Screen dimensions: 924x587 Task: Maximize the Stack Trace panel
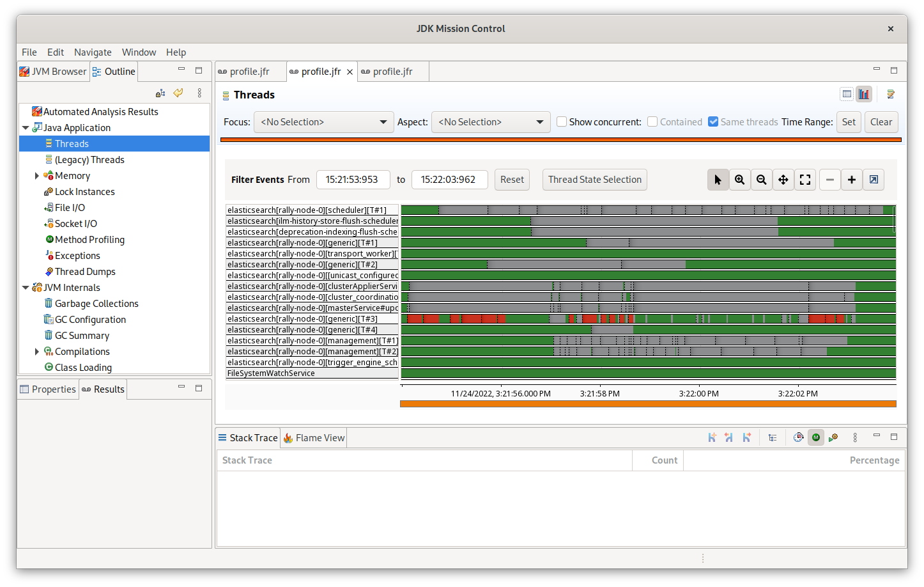pos(894,437)
